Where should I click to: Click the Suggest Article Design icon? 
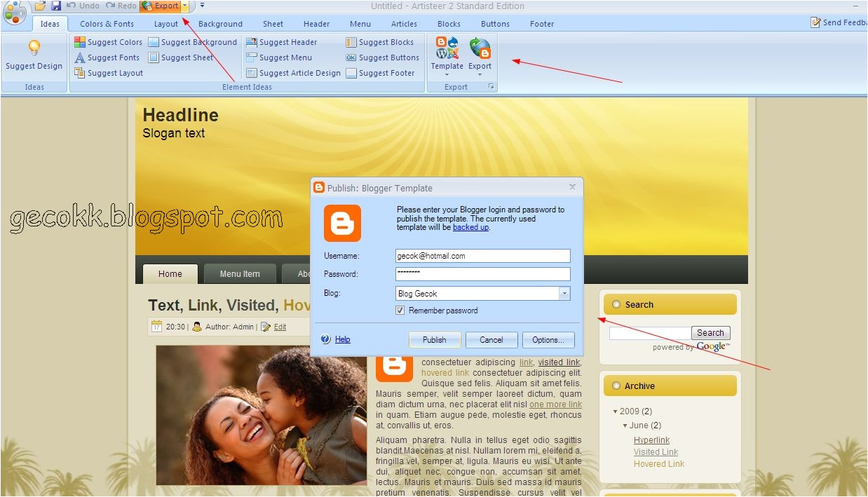252,73
